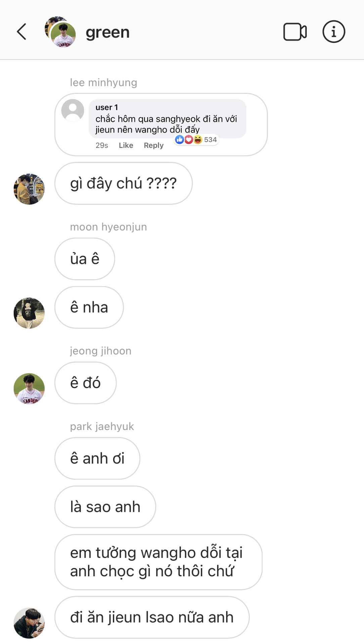Go back using the left chevron

tap(22, 32)
